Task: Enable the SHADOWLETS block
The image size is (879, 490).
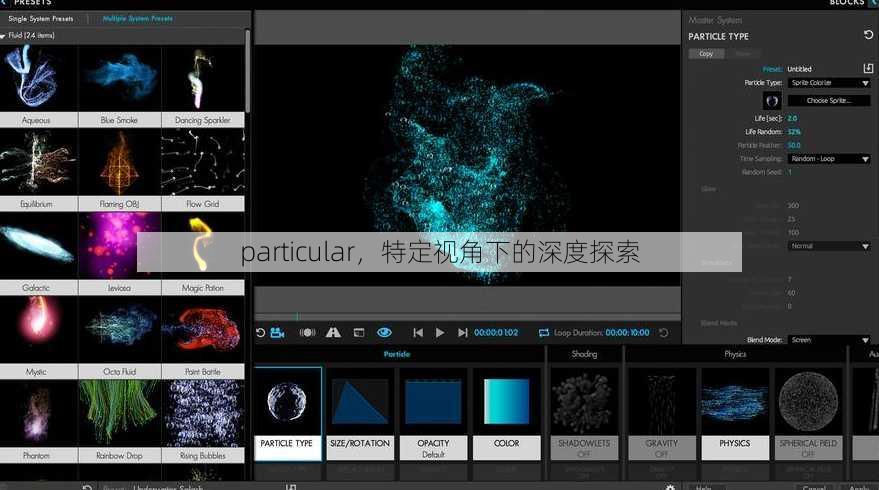Action: (584, 414)
